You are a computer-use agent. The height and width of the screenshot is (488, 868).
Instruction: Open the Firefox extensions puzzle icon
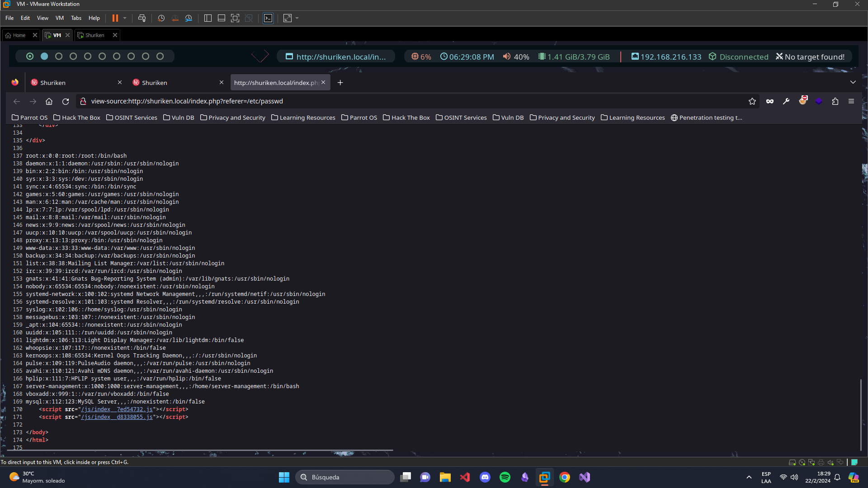click(x=835, y=102)
